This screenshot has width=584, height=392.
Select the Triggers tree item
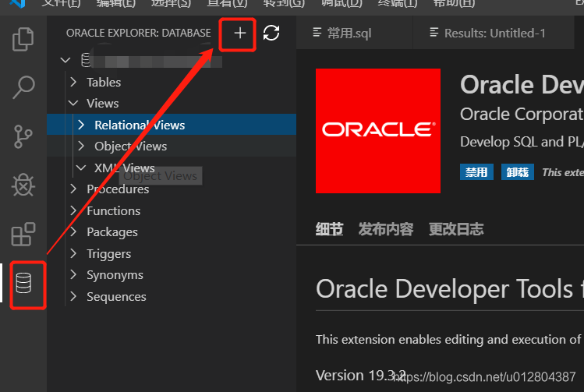[x=109, y=253]
